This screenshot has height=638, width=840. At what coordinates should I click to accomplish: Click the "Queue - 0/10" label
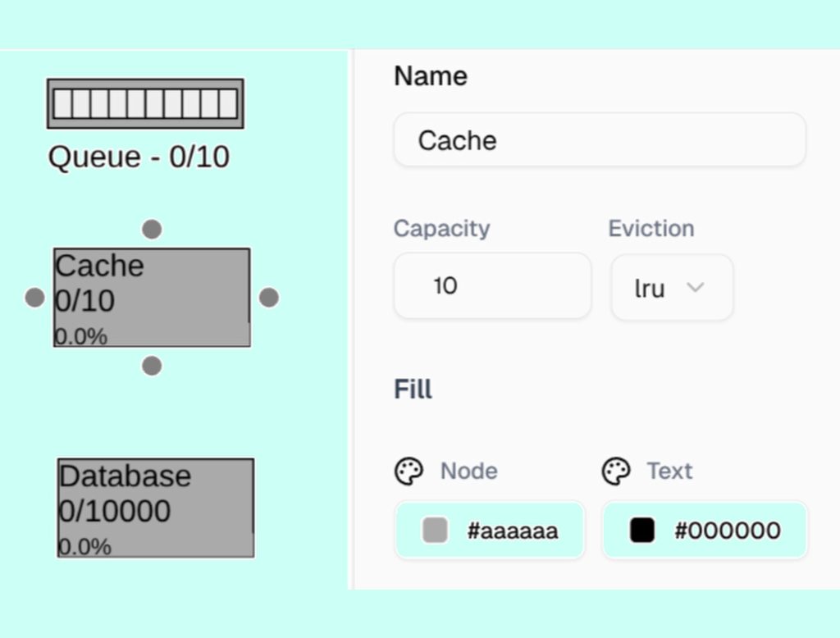tap(139, 157)
